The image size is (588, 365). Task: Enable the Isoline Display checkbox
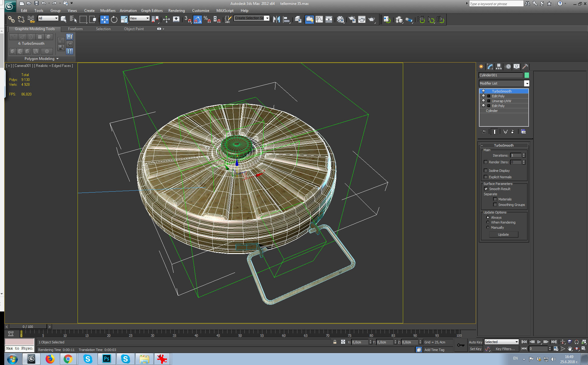click(x=486, y=171)
